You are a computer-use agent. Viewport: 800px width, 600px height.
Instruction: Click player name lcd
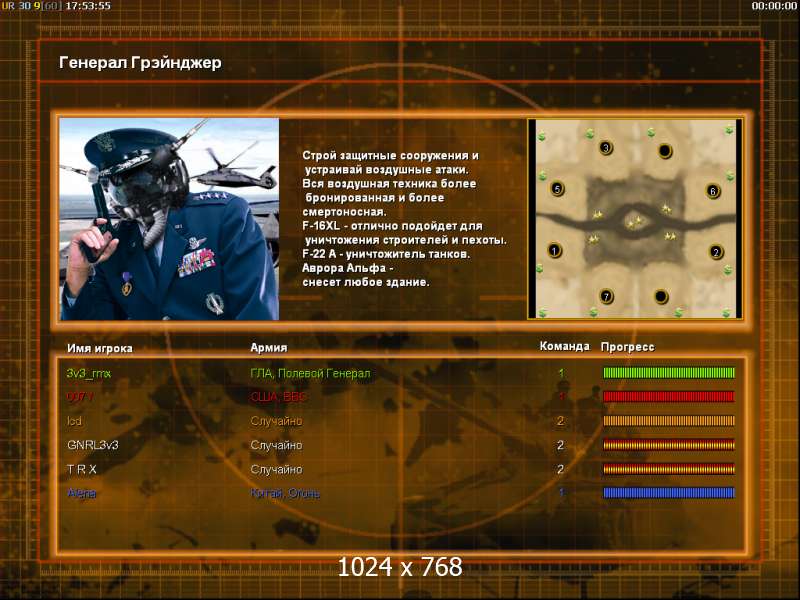coord(74,421)
